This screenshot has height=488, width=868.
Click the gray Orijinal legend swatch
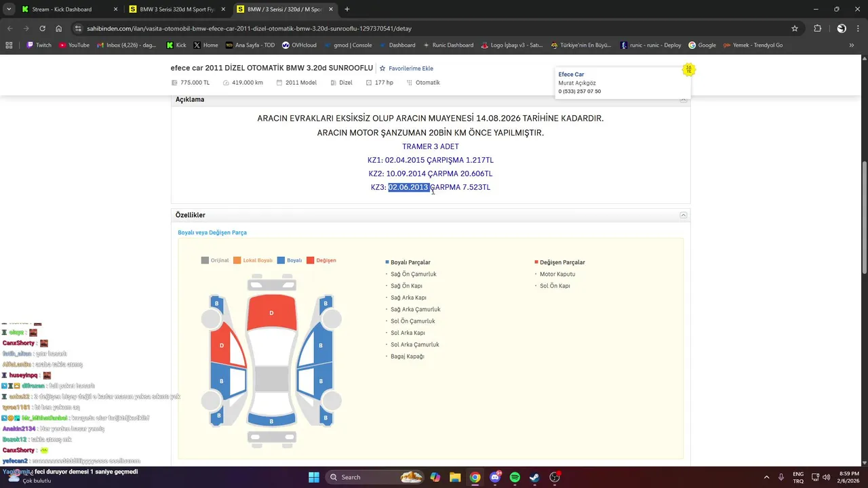205,260
